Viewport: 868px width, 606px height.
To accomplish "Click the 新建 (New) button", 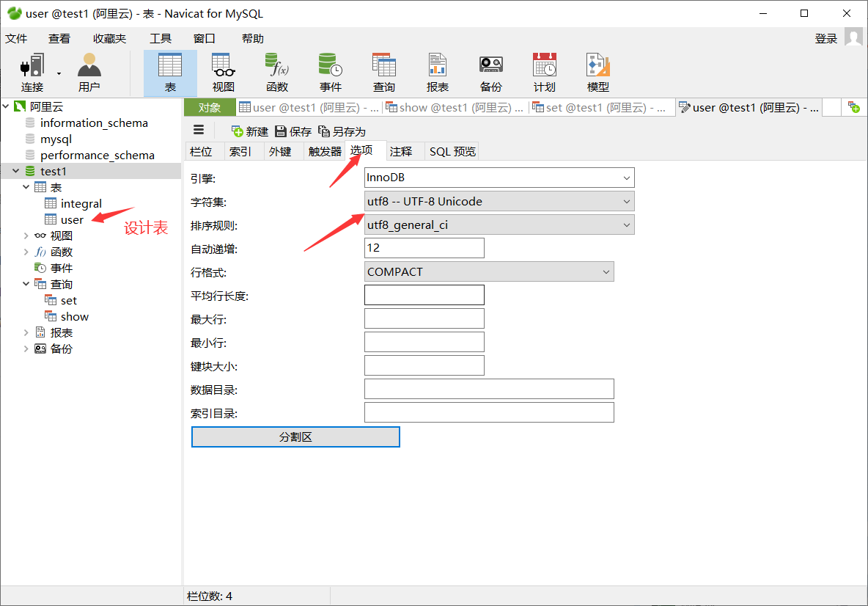I will tap(250, 131).
